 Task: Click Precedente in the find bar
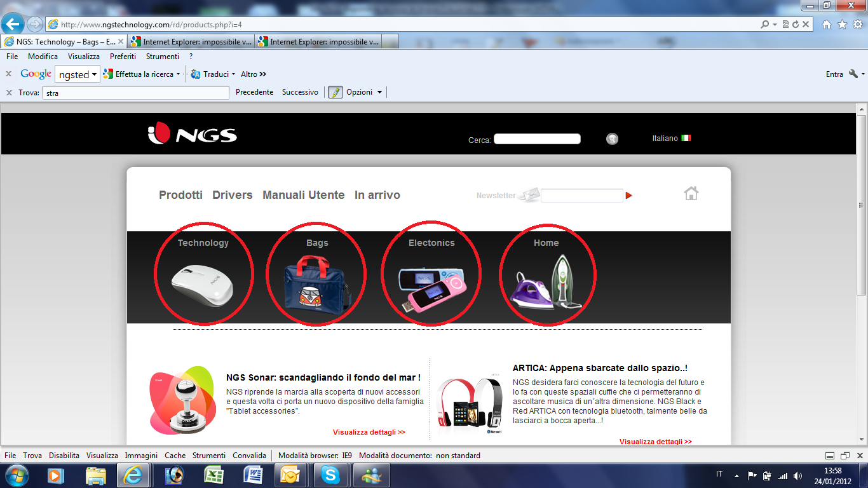254,92
